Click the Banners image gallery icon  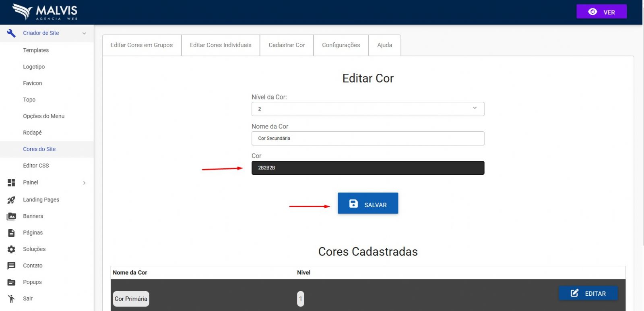click(11, 216)
